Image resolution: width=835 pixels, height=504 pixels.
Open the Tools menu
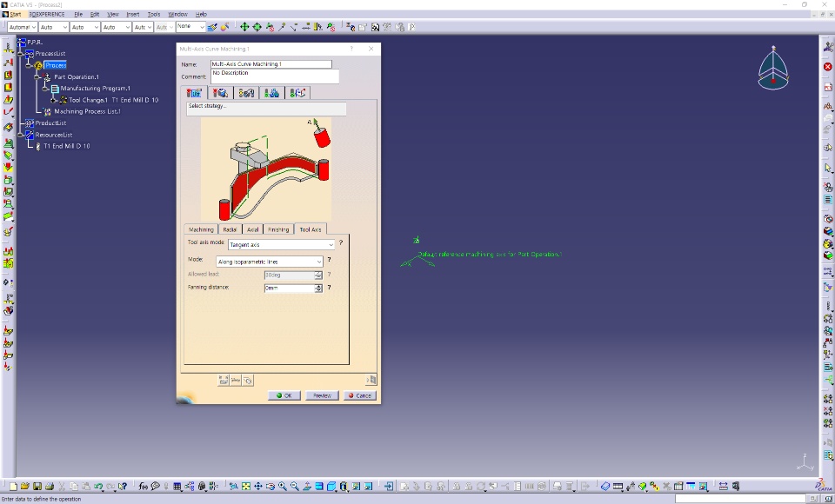[154, 15]
